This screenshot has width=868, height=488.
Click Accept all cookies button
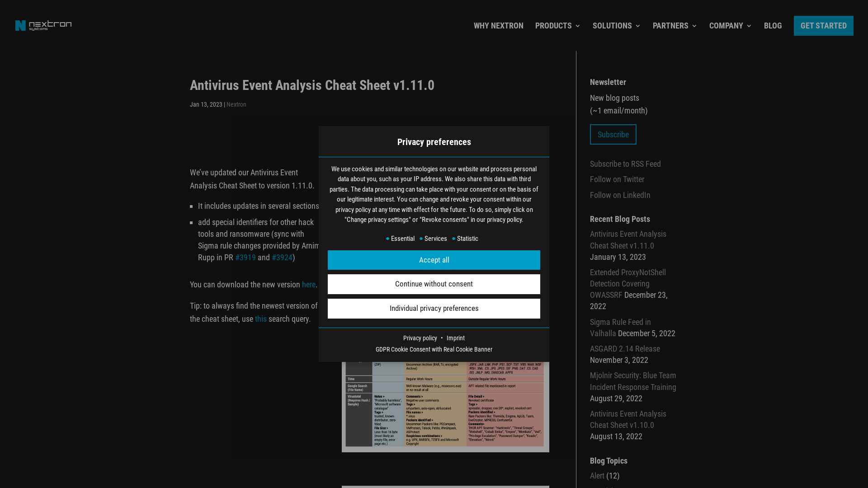[x=434, y=260]
